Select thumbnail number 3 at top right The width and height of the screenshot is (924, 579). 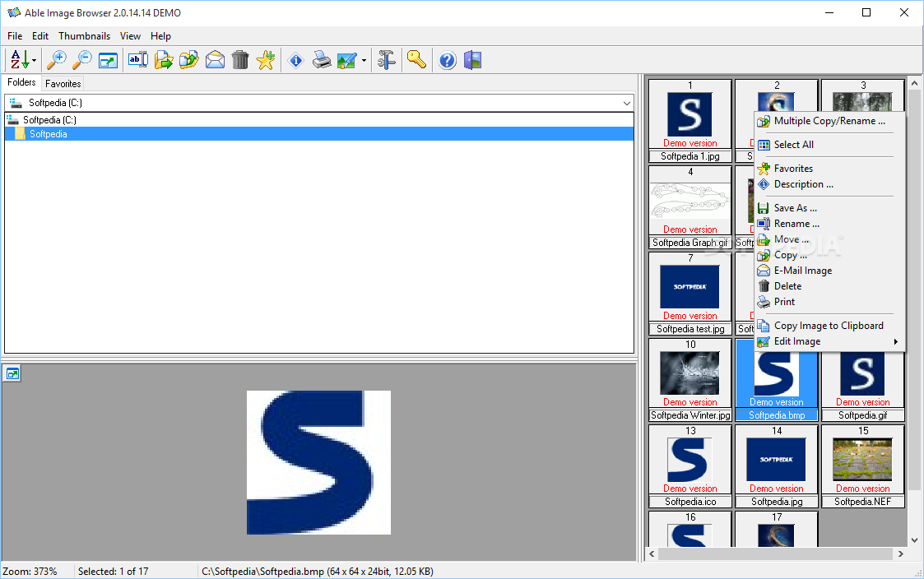pos(863,95)
